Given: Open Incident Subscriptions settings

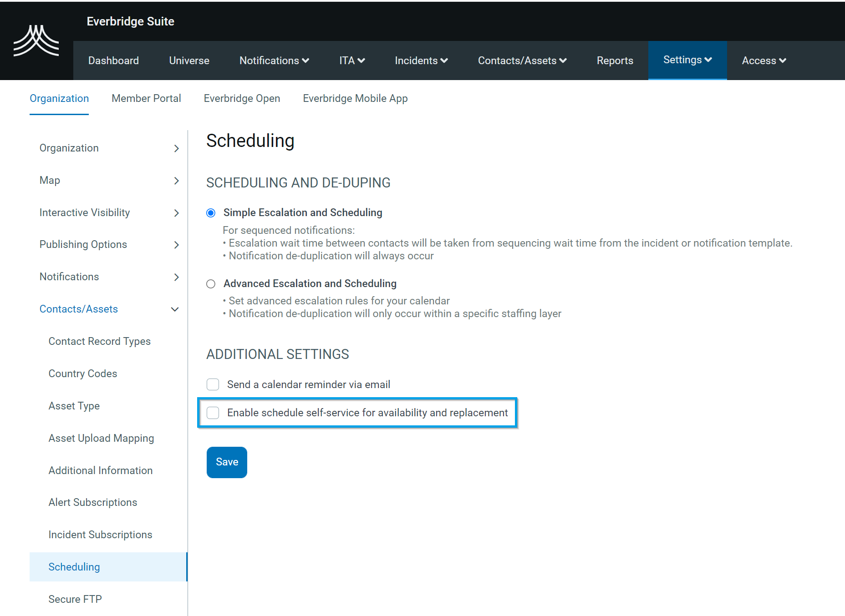Looking at the screenshot, I should 100,535.
